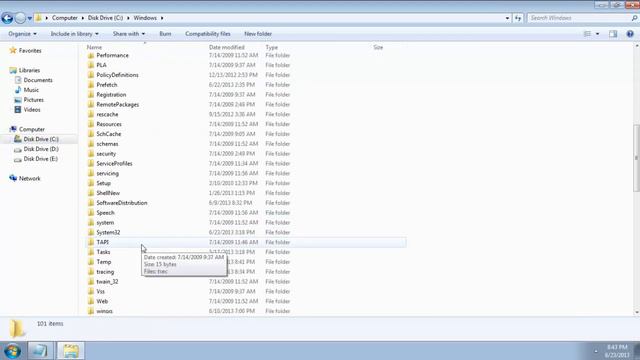Screen dimensions: 640x360
Task: Select the Speech folder name
Action: pos(105,213)
